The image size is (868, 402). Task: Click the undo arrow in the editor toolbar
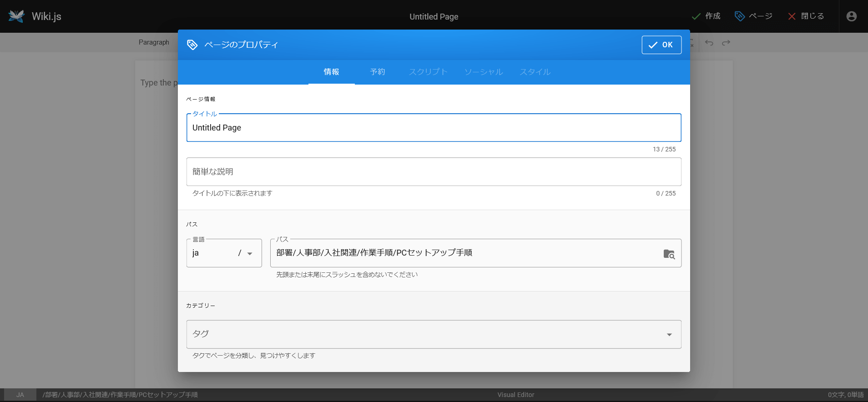709,43
